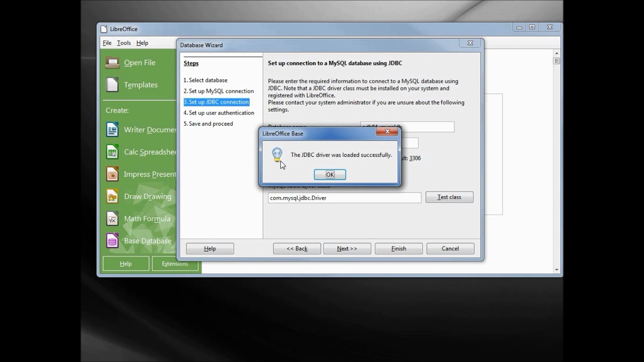
Task: Click the Math Formula label
Action: [147, 219]
